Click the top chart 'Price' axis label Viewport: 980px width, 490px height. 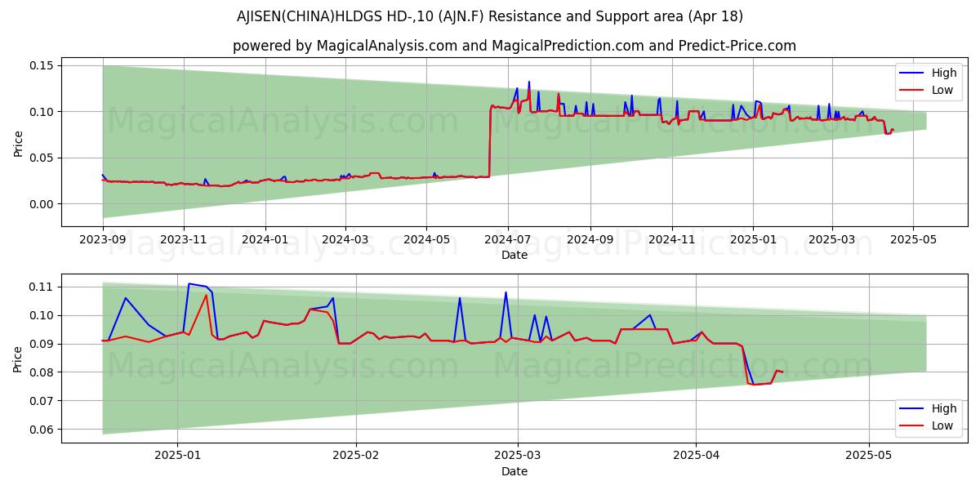click(x=18, y=143)
